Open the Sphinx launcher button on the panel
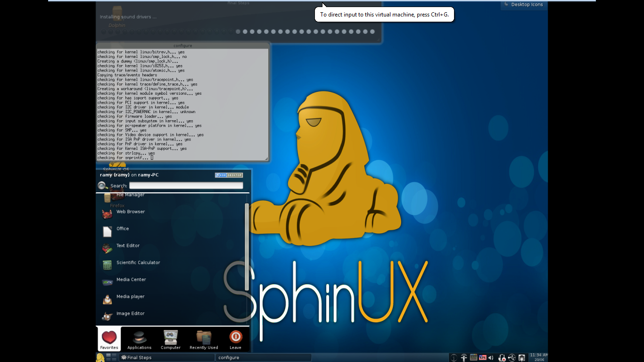The image size is (644, 362). tap(100, 358)
